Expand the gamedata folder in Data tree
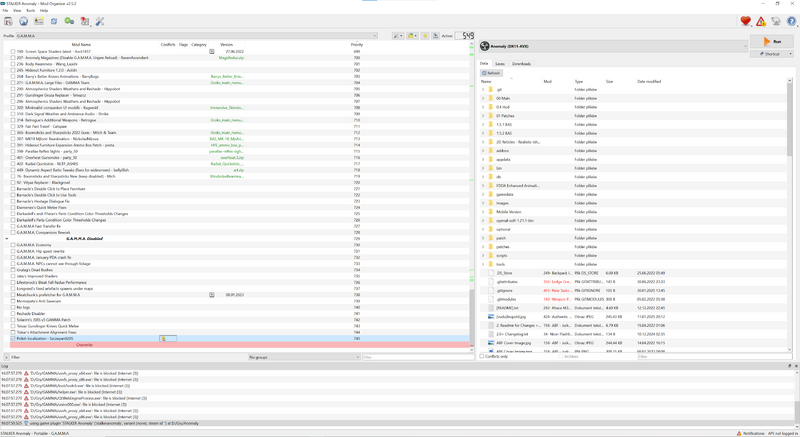The width and height of the screenshot is (800, 437). (483, 195)
